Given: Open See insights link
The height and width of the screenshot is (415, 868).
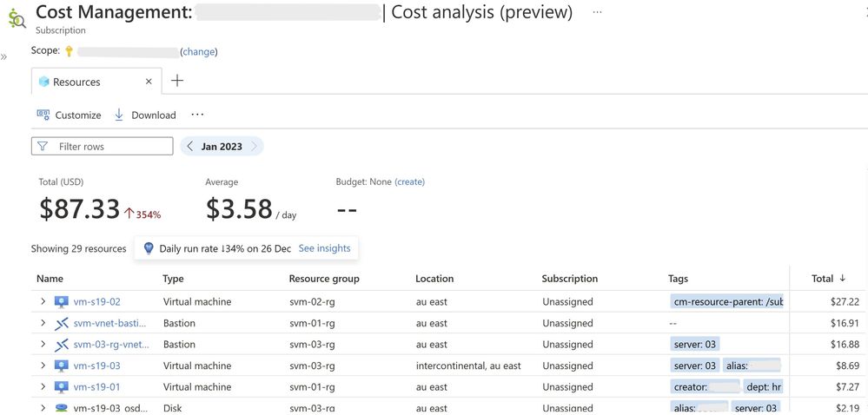Looking at the screenshot, I should click(x=324, y=248).
